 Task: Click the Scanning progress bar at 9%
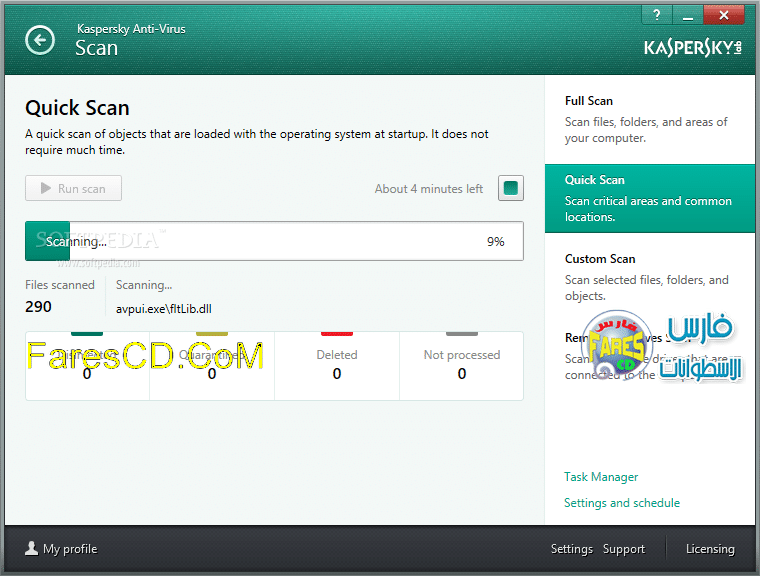pos(274,241)
